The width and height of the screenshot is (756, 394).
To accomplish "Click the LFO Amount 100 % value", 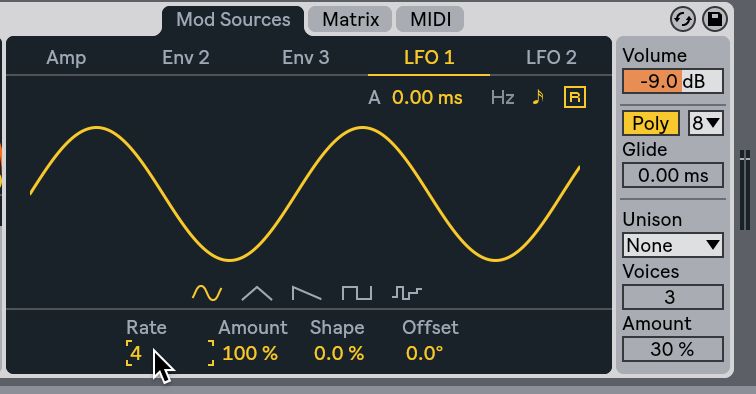I will click(x=250, y=353).
